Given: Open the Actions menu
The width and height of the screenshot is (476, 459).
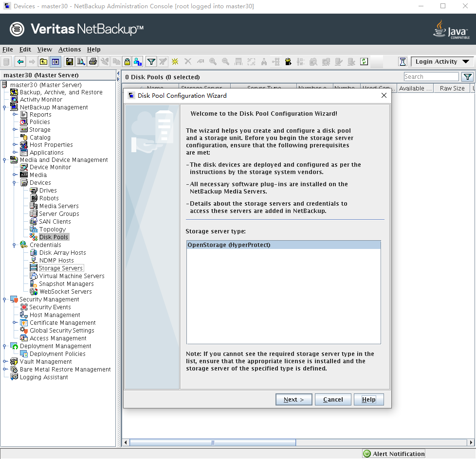Looking at the screenshot, I should coord(70,49).
